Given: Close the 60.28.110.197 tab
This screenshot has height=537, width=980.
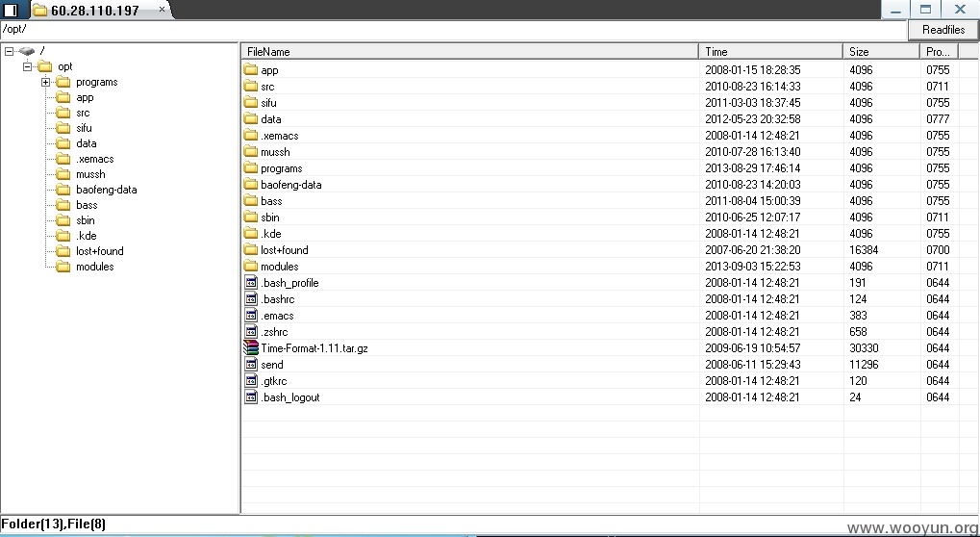Looking at the screenshot, I should (x=162, y=10).
